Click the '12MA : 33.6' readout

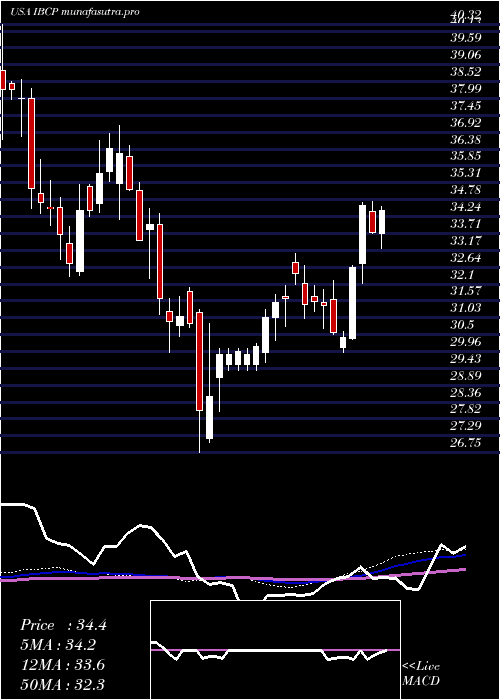(x=62, y=665)
